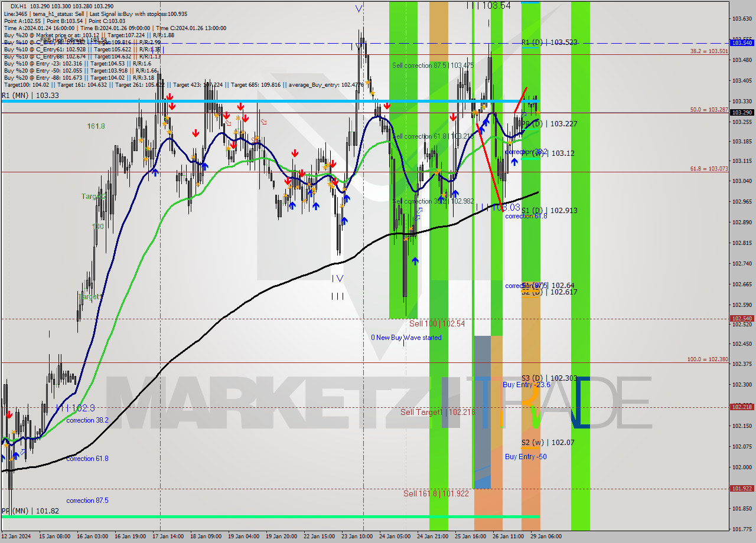
Task: Click the 'Sell 161.8 | 101.922' annotation
Action: coord(436,493)
